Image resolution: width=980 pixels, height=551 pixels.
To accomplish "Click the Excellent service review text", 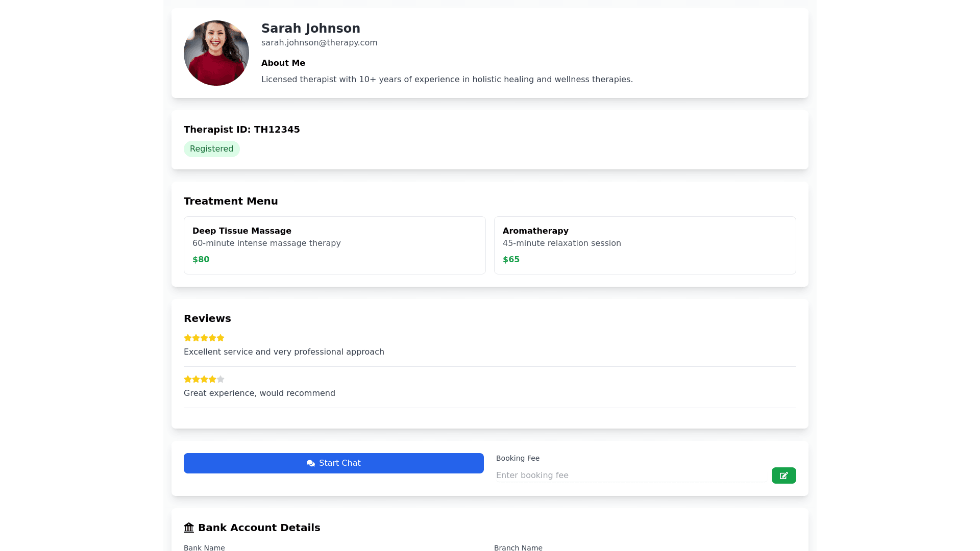I will [284, 352].
